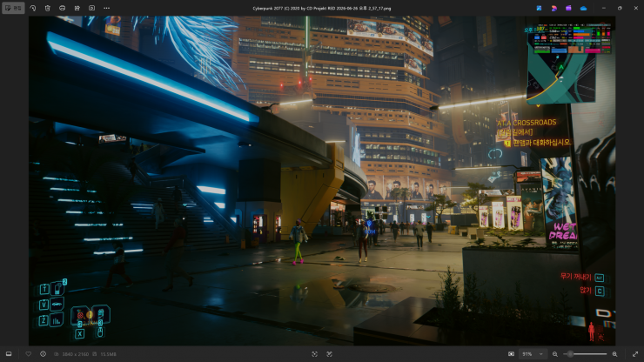Restore down the Photos window
This screenshot has width=644, height=362.
tap(620, 8)
